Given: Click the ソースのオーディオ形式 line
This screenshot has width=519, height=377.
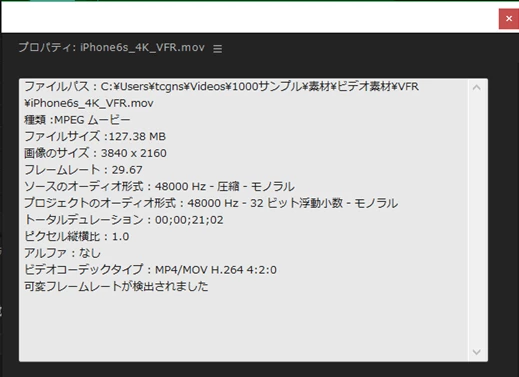Looking at the screenshot, I should pos(159,186).
